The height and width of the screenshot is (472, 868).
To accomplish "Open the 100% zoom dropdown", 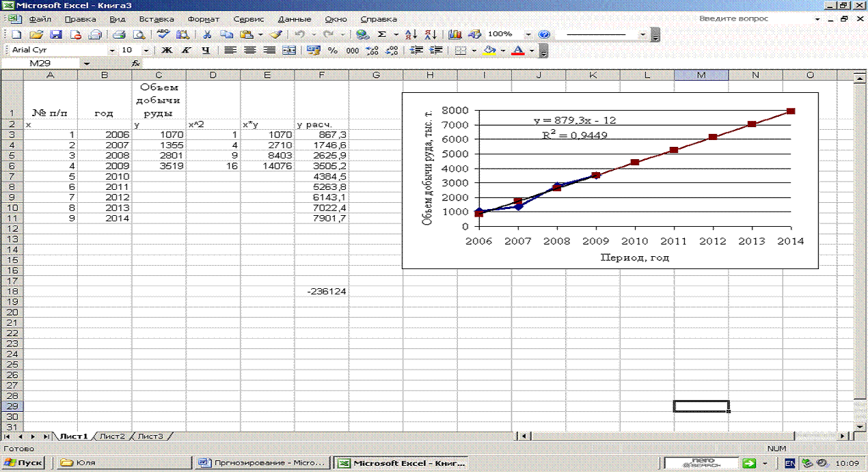I will pyautogui.click(x=528, y=34).
